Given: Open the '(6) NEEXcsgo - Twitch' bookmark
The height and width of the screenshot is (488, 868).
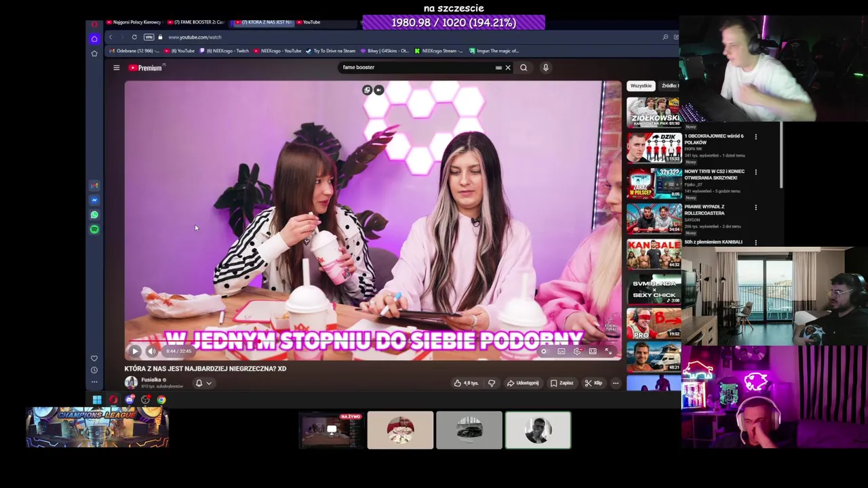Looking at the screenshot, I should click(224, 51).
